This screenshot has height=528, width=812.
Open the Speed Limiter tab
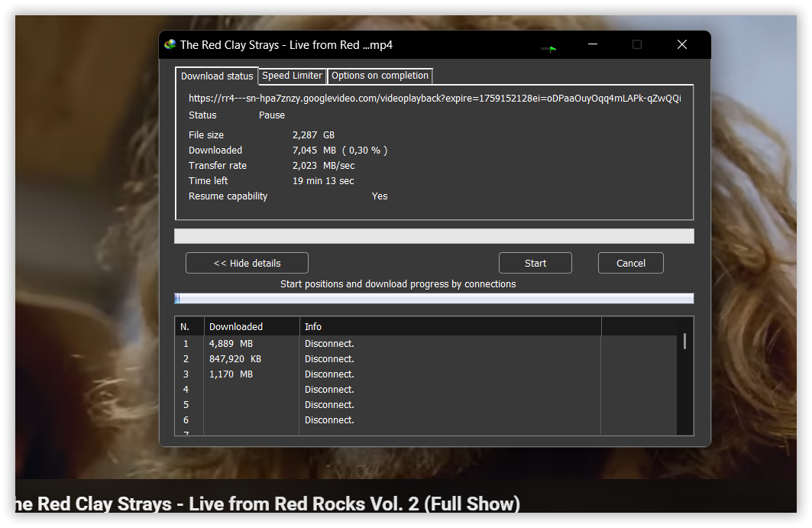click(x=292, y=76)
